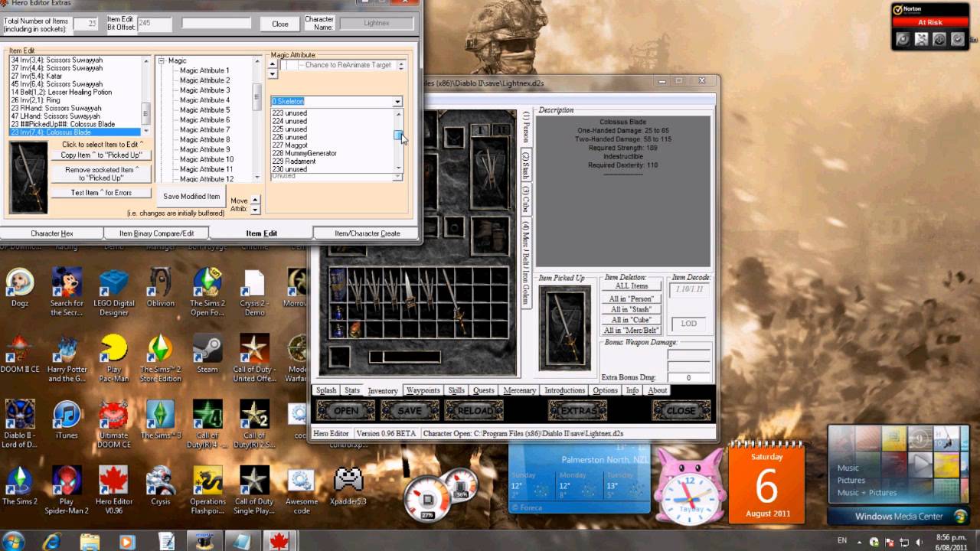Switch to Item Binary Compare/Edit tab

coord(156,233)
